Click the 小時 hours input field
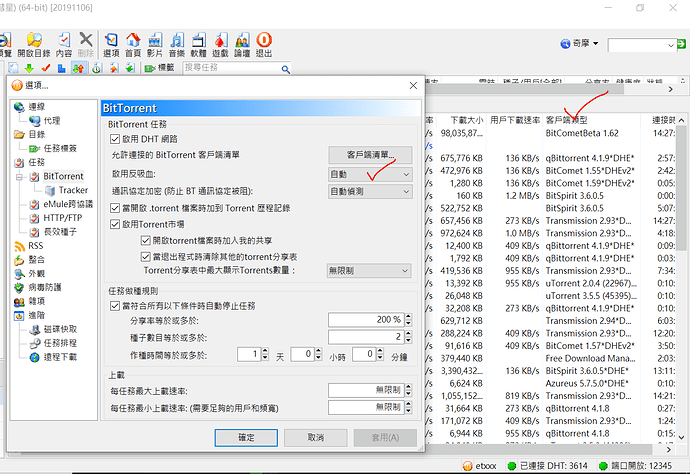Image resolution: width=690 pixels, height=474 pixels. pos(302,354)
